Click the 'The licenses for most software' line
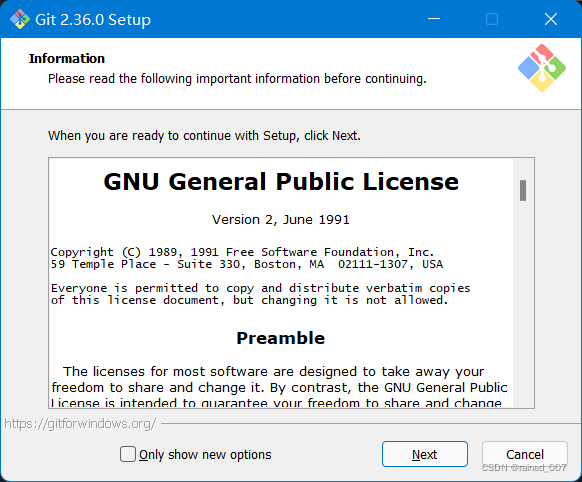Image resolution: width=582 pixels, height=482 pixels. click(x=274, y=371)
